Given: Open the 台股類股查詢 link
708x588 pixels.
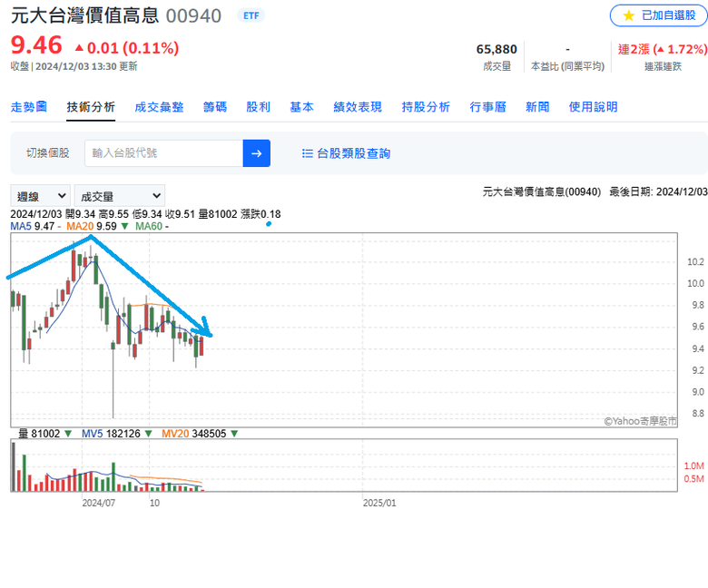Looking at the screenshot, I should coord(354,153).
